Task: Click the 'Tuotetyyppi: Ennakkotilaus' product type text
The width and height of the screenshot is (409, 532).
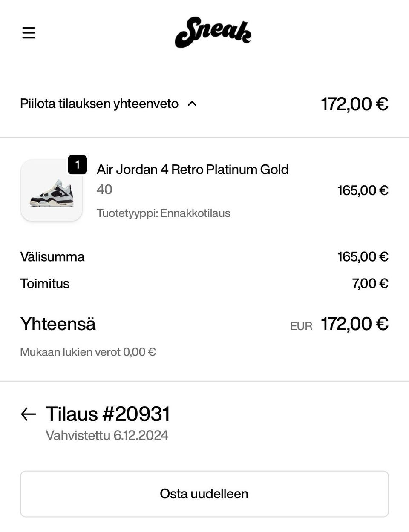Action: [163, 213]
